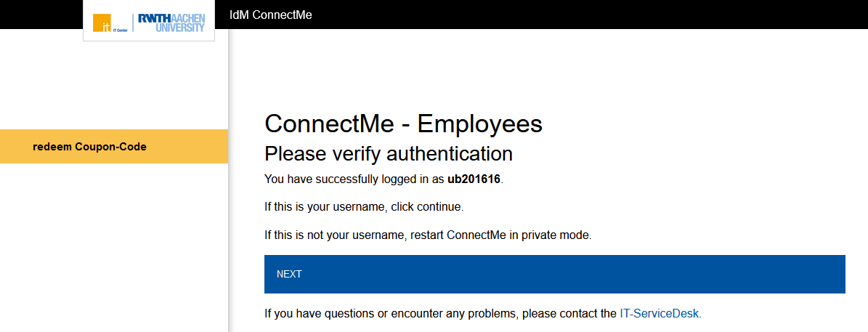The width and height of the screenshot is (868, 332).
Task: Open the redeem Coupon-Code sidebar item
Action: (89, 147)
